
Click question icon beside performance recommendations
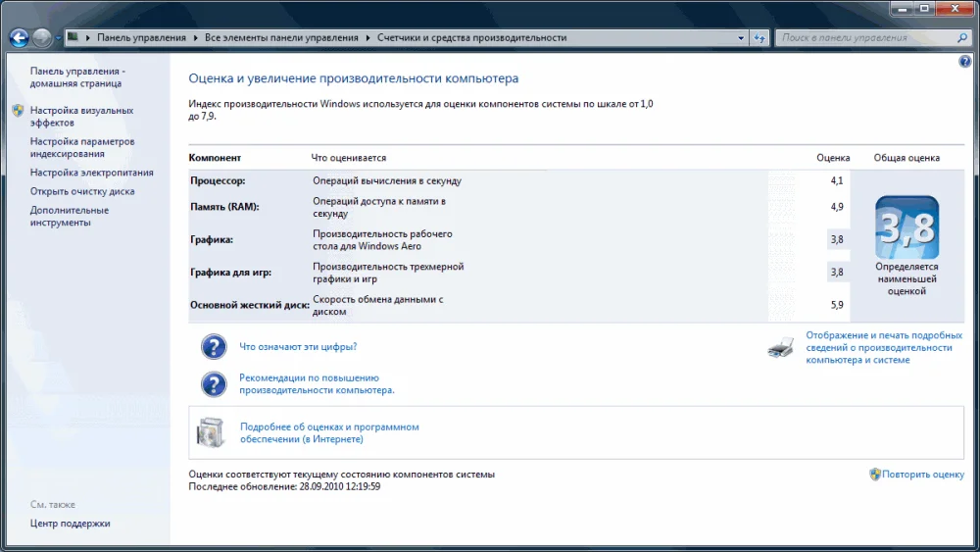[213, 384]
